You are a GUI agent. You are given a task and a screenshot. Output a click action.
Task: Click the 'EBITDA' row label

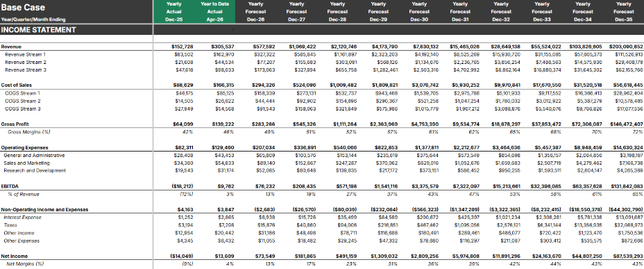9,186
